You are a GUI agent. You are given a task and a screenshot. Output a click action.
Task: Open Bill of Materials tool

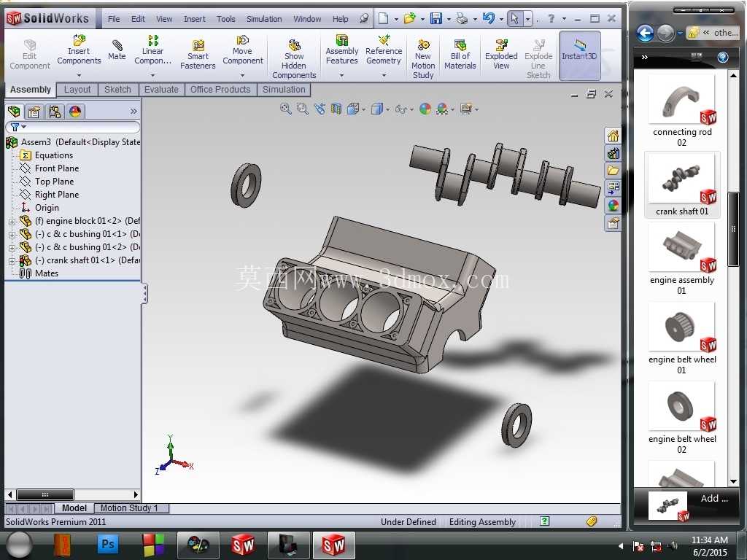click(460, 54)
